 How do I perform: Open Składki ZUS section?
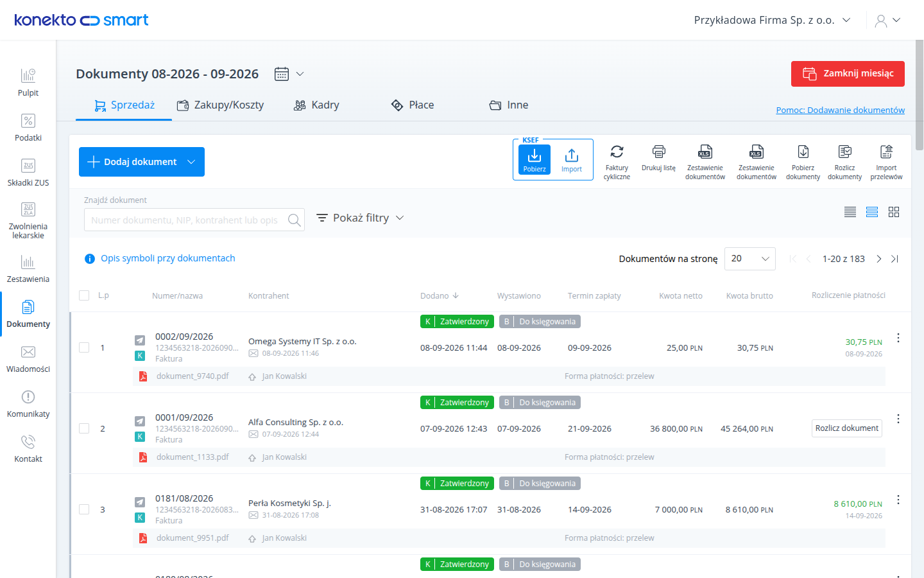pos(28,173)
